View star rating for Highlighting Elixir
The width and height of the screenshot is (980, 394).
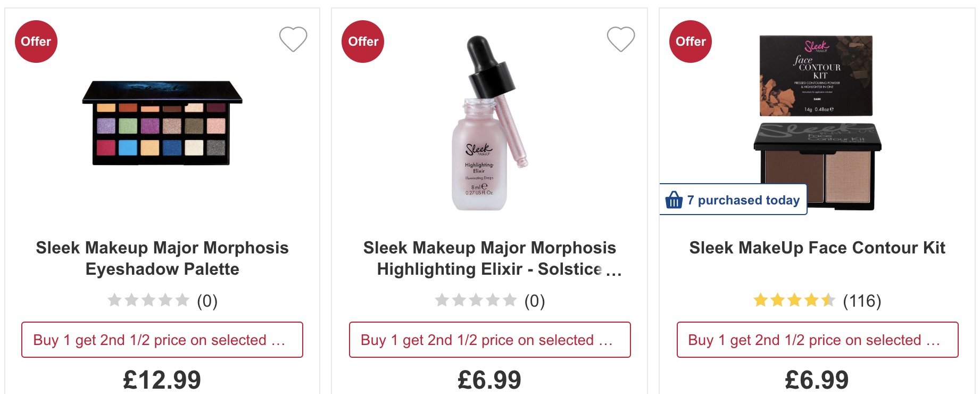tap(476, 301)
